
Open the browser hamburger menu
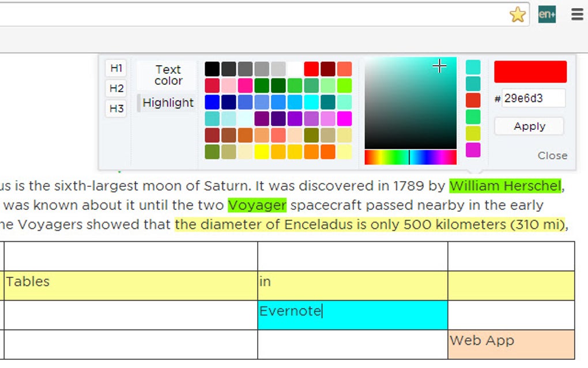[x=576, y=14]
